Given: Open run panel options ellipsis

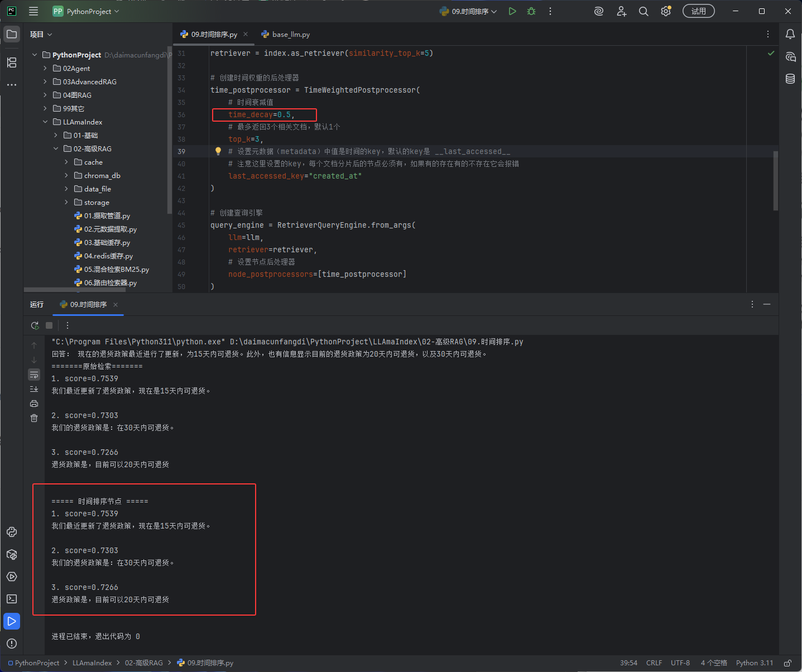Looking at the screenshot, I should click(752, 304).
